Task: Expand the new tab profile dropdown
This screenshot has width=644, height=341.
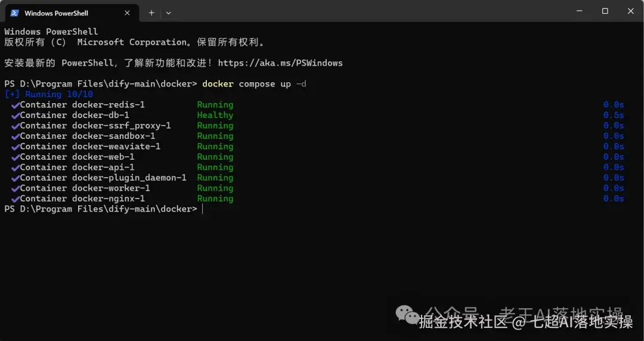Action: (x=169, y=13)
